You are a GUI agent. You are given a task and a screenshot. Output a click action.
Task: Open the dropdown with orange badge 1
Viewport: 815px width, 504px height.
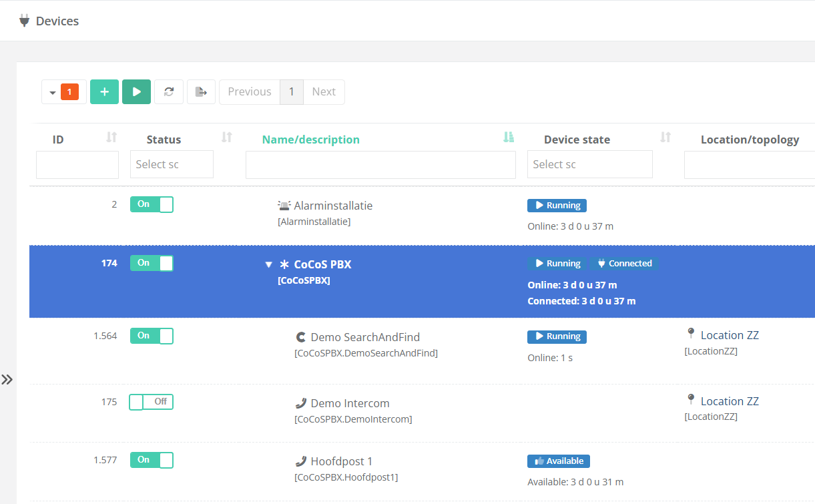tap(64, 91)
